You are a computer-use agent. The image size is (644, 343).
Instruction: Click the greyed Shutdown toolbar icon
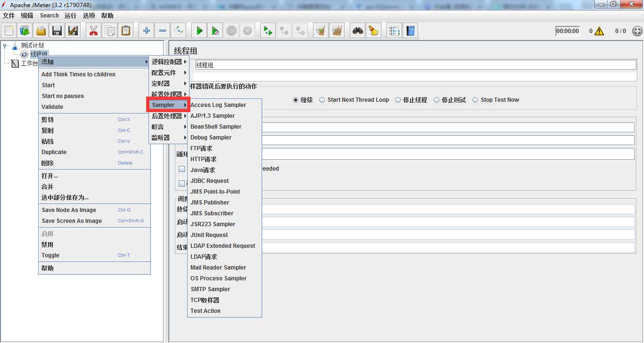[x=248, y=31]
